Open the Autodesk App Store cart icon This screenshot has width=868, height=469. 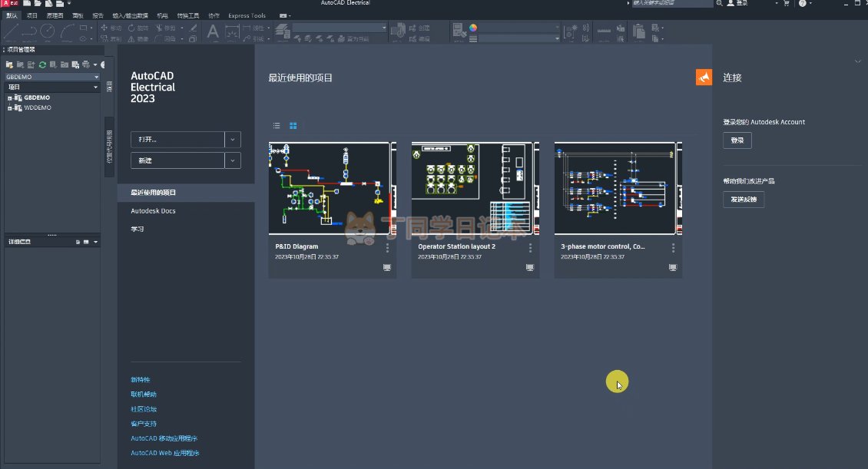[x=787, y=4]
